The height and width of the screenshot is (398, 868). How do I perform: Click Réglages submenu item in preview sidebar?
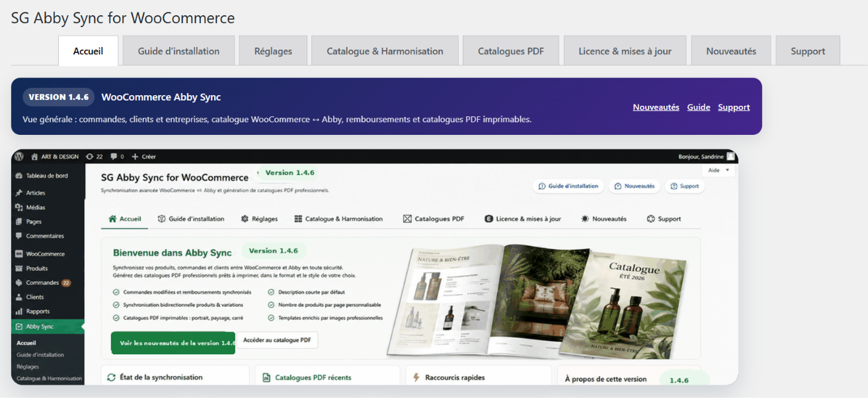pyautogui.click(x=28, y=366)
